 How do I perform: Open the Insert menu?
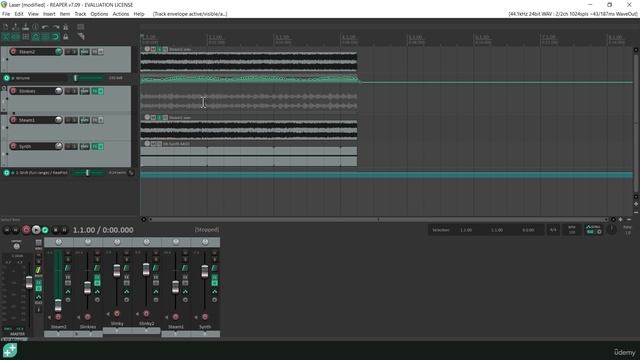tap(49, 14)
